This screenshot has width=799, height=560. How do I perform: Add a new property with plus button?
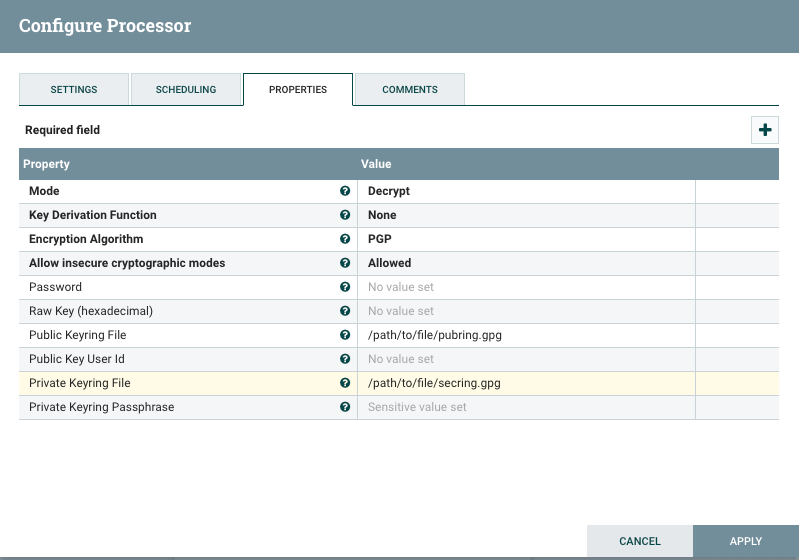pyautogui.click(x=764, y=130)
